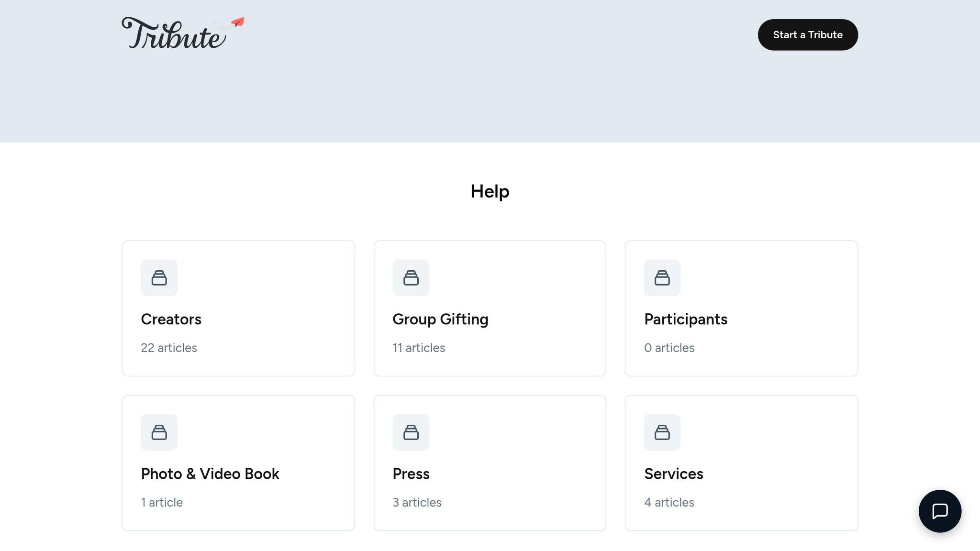Select the Participants category heading
This screenshot has height=551, width=980.
pyautogui.click(x=685, y=319)
